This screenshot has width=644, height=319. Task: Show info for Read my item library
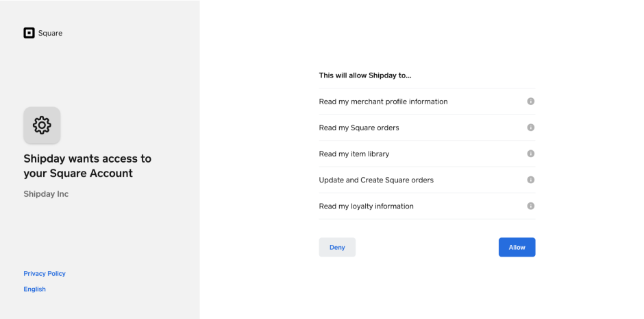click(531, 154)
